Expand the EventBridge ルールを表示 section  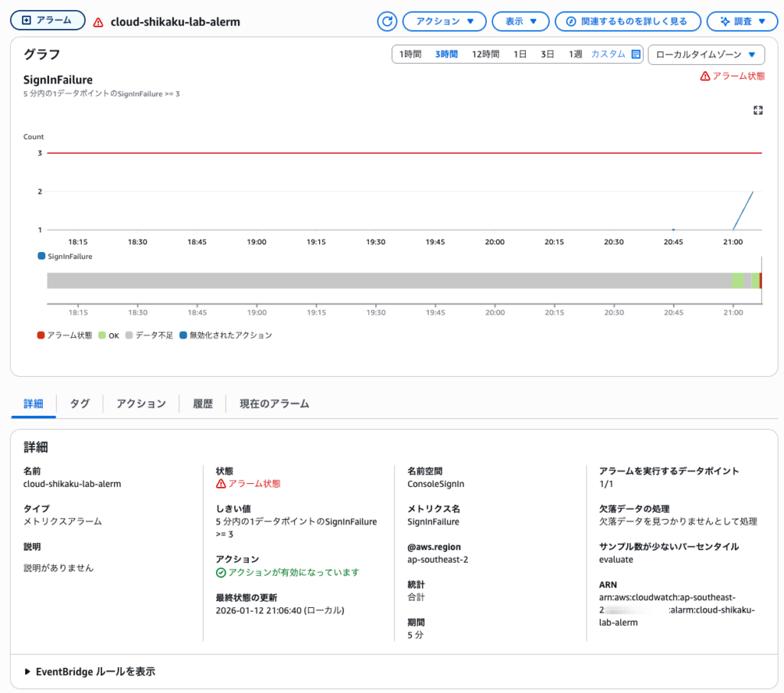point(90,672)
